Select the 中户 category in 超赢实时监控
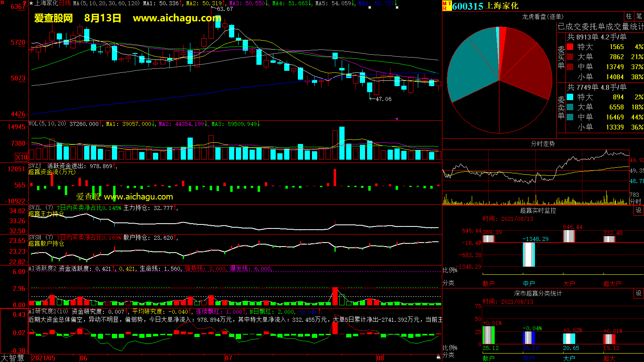The height and width of the screenshot is (362, 644). (529, 284)
